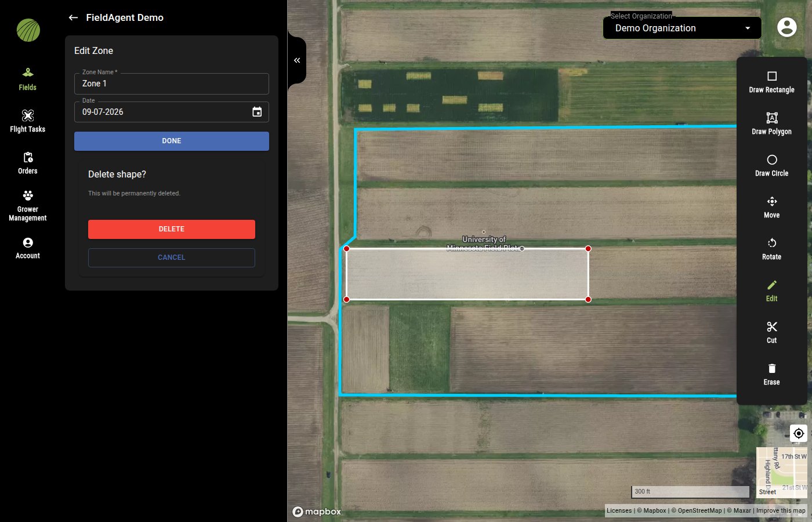Click the Date field showing 09-07-2026
The image size is (812, 522).
click(172, 112)
